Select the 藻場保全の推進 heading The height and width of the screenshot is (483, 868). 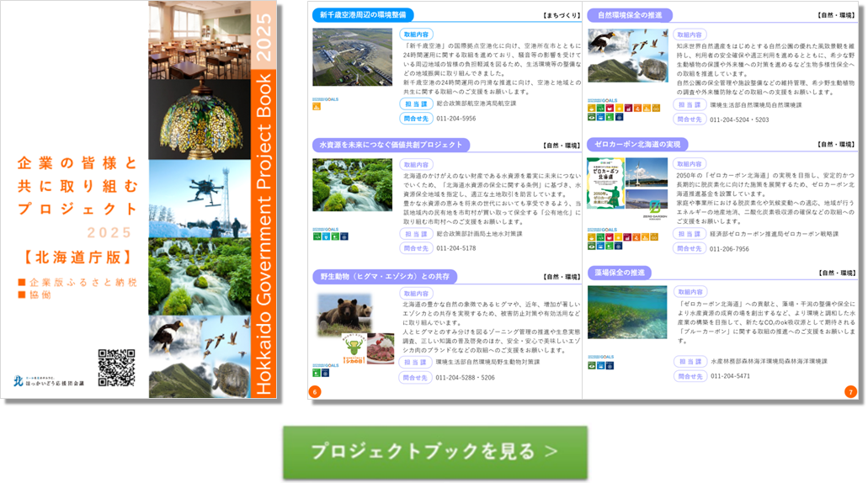620,273
